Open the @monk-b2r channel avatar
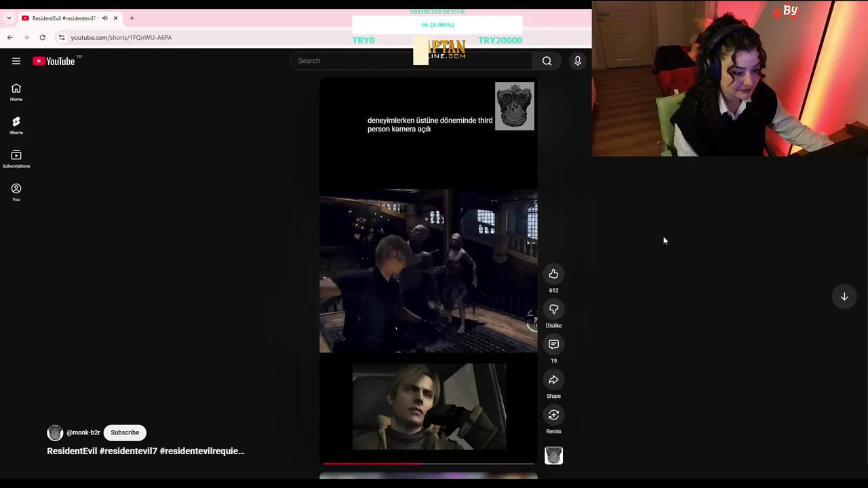868x488 pixels. tap(55, 432)
